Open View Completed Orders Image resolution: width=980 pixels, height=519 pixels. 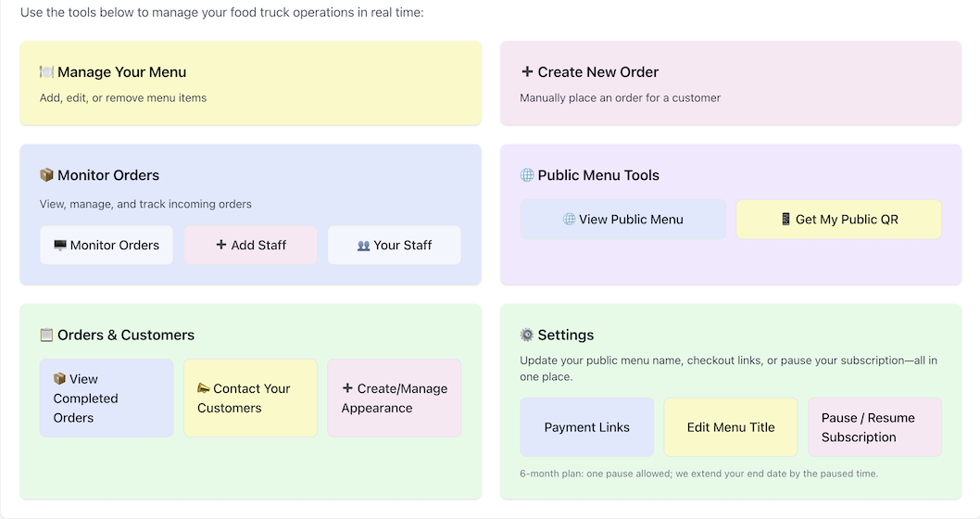[107, 398]
